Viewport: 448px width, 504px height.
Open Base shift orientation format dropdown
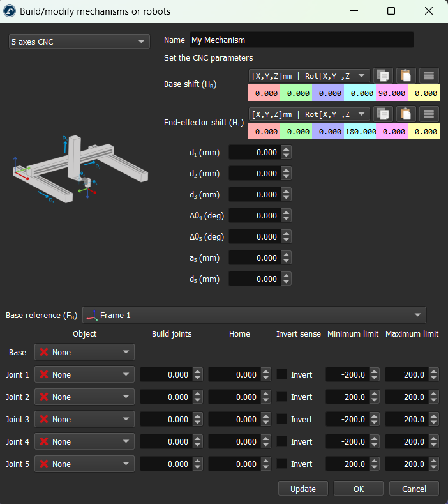coord(310,75)
